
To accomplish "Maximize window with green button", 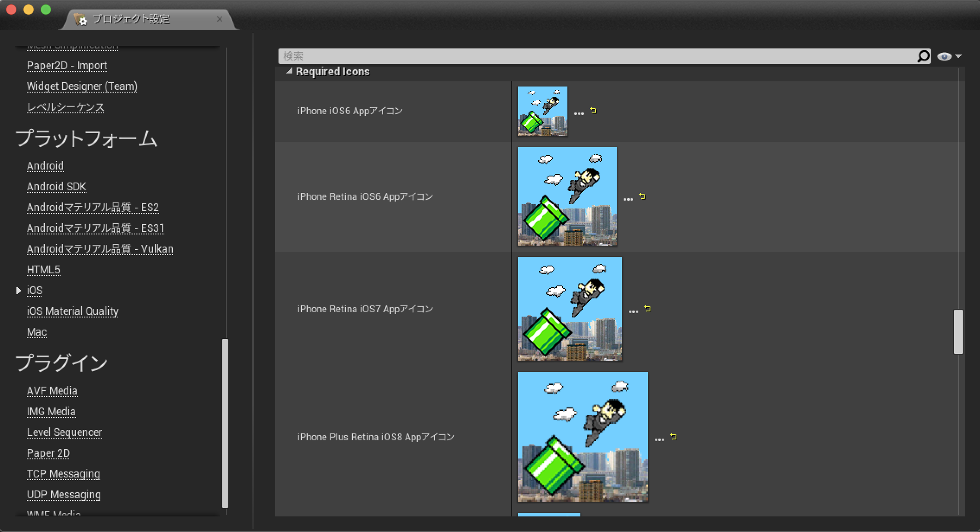I will click(46, 10).
